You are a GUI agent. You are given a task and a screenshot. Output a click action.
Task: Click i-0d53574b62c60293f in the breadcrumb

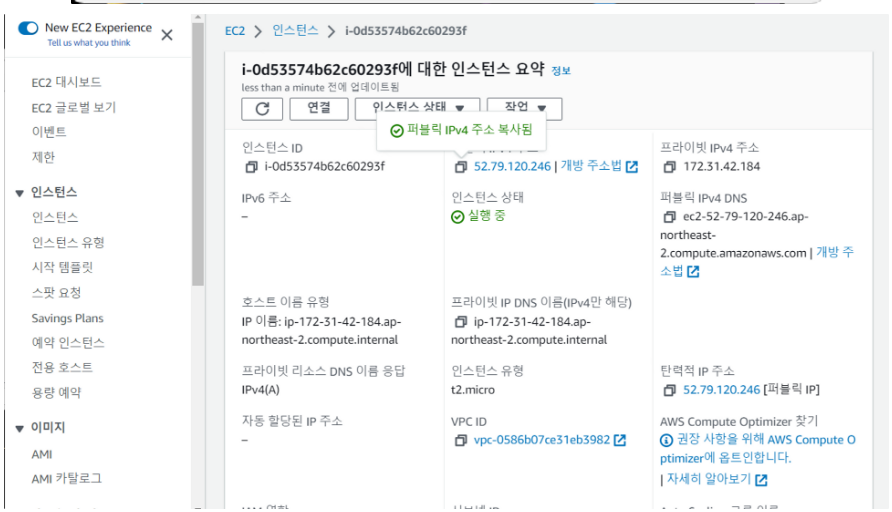[x=406, y=31]
